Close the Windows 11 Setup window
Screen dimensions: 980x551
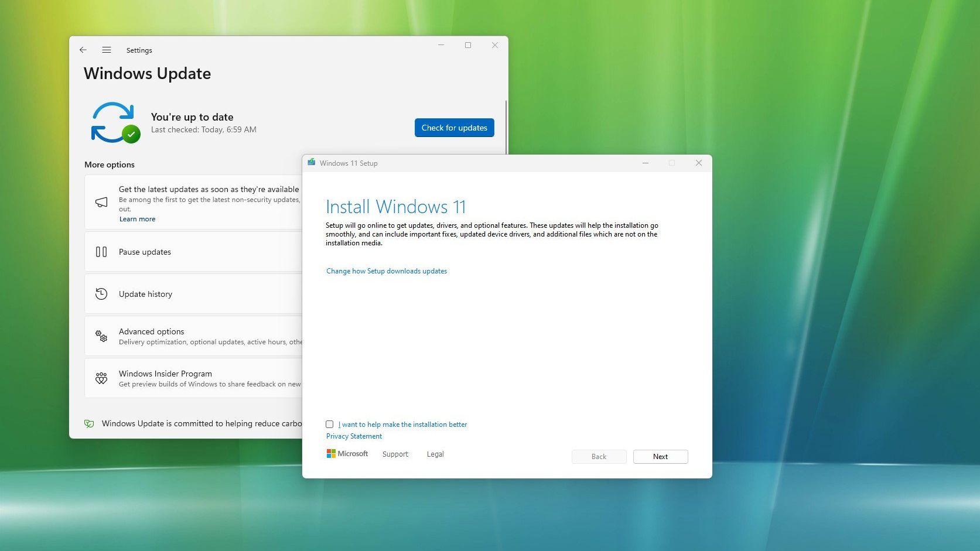pyautogui.click(x=699, y=163)
